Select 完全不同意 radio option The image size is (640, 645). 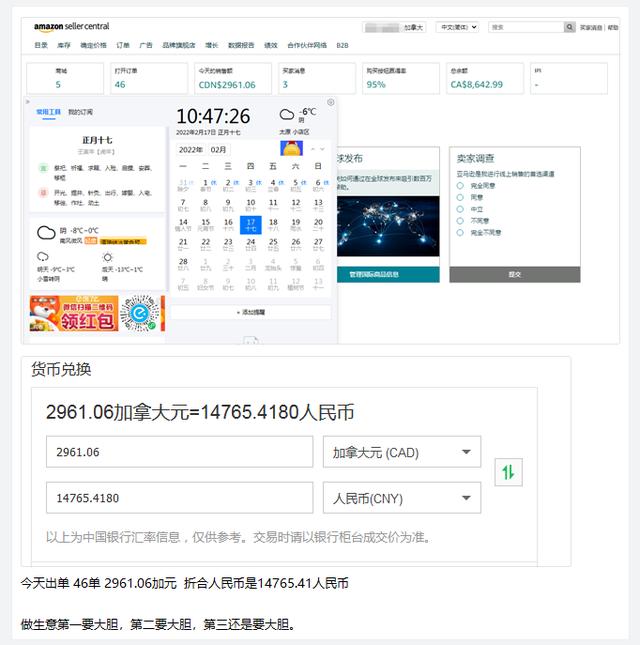pyautogui.click(x=460, y=232)
